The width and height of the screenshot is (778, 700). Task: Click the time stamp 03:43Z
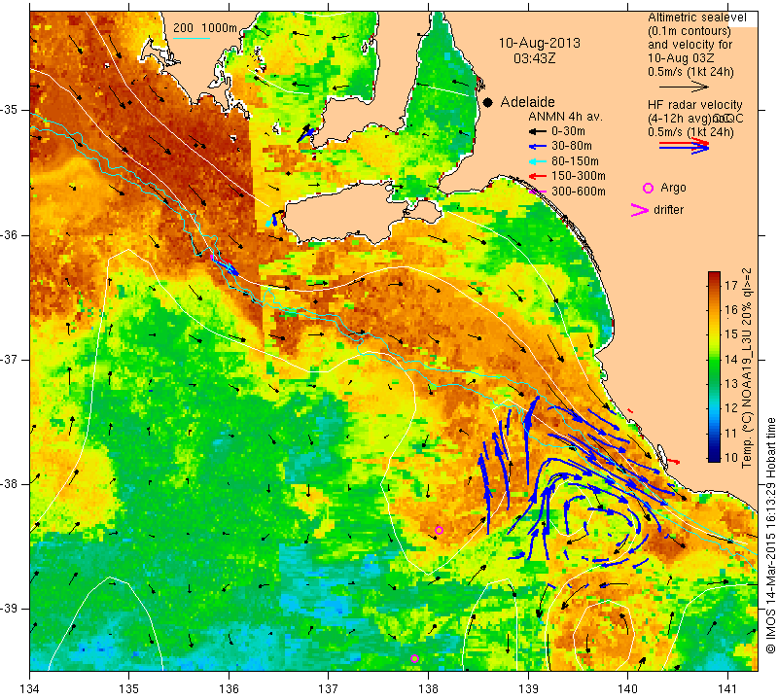click(534, 58)
